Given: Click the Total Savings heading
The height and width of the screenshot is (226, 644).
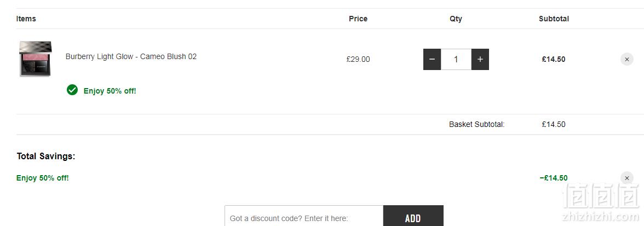Looking at the screenshot, I should point(46,157).
